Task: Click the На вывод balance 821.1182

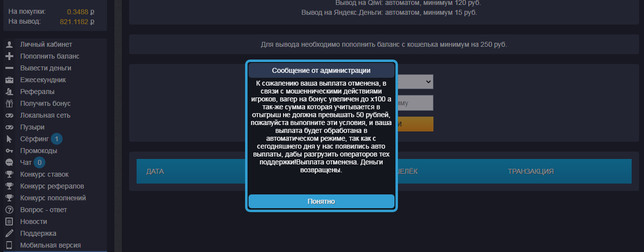Action: coord(77,22)
